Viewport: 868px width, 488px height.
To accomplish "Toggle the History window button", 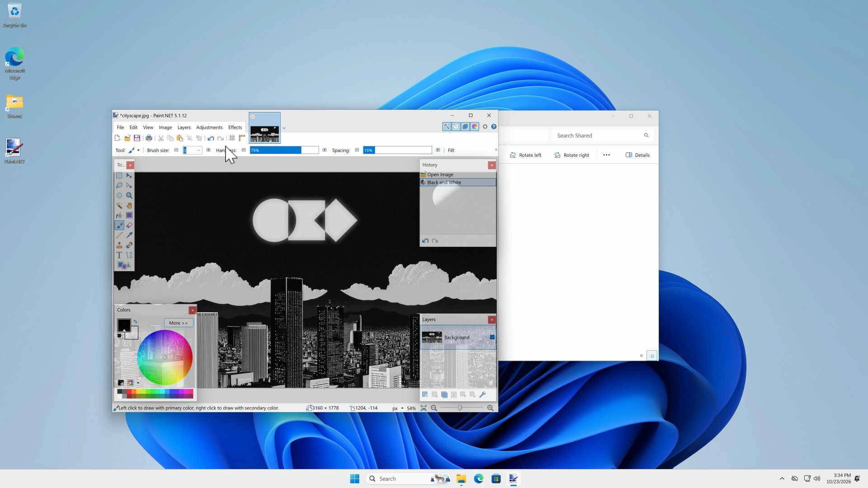I will point(456,127).
